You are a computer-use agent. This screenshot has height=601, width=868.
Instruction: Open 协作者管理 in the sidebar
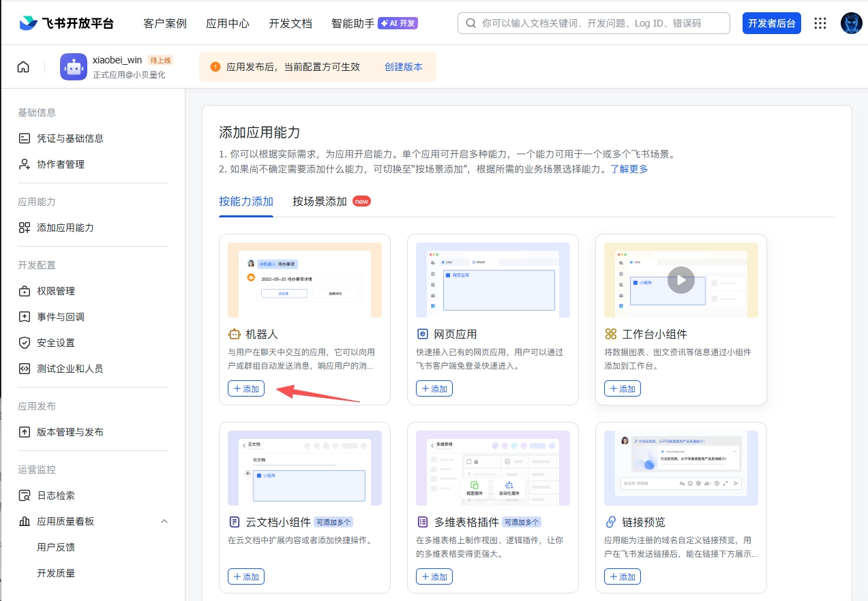pos(61,164)
